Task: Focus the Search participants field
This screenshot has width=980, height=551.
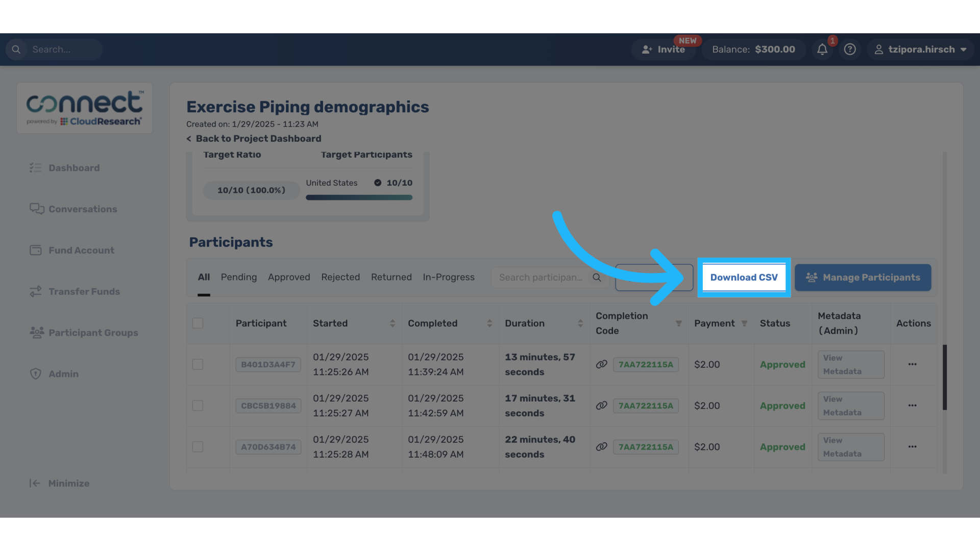Action: pos(550,278)
